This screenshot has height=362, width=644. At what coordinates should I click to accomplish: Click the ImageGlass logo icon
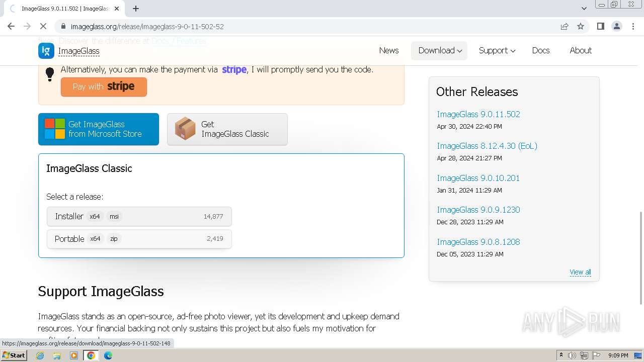coord(46,51)
